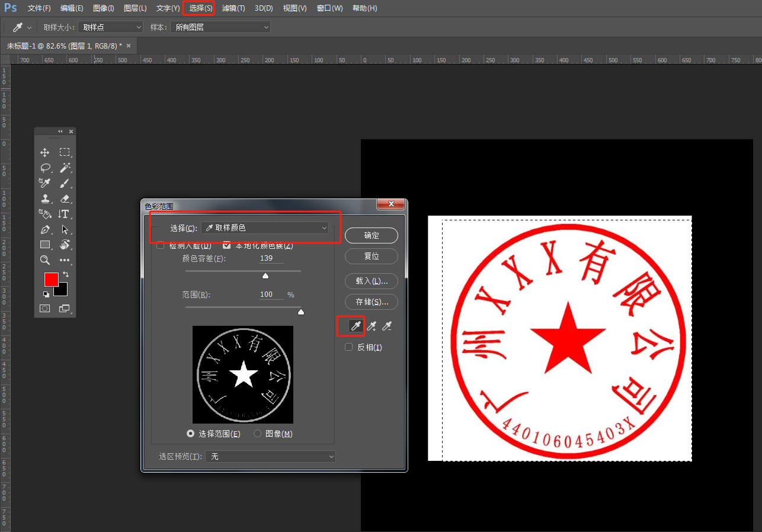Check the 反相 invert checkbox
The width and height of the screenshot is (762, 532).
pos(349,347)
